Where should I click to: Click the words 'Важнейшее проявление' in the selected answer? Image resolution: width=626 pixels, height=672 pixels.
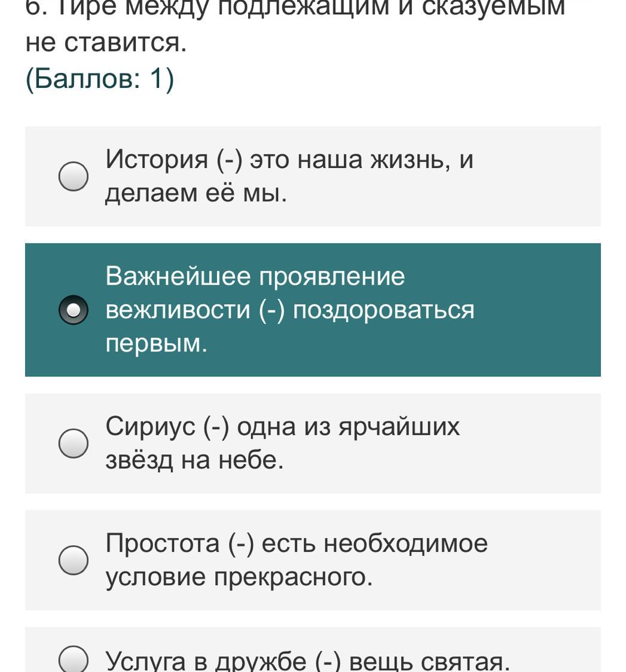(255, 276)
